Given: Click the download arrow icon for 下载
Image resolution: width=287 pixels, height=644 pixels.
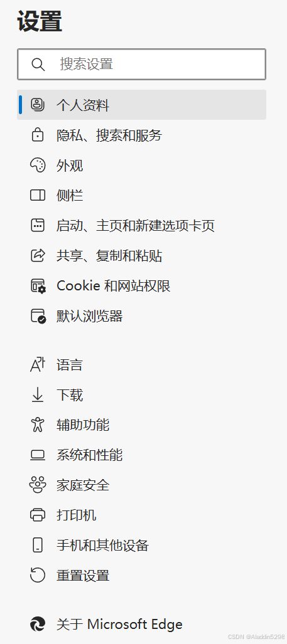Looking at the screenshot, I should click(38, 395).
